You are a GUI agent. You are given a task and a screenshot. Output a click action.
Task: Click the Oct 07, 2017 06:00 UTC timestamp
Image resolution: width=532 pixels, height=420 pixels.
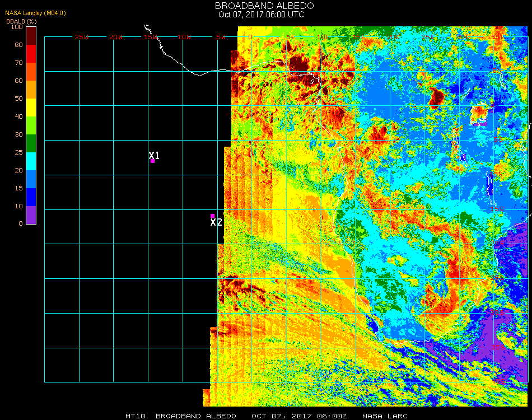tap(261, 15)
